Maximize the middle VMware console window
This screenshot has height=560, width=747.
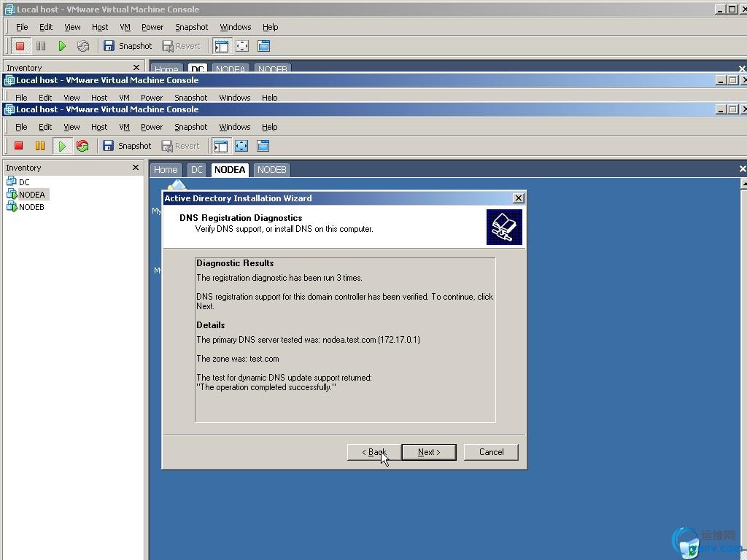pos(732,80)
